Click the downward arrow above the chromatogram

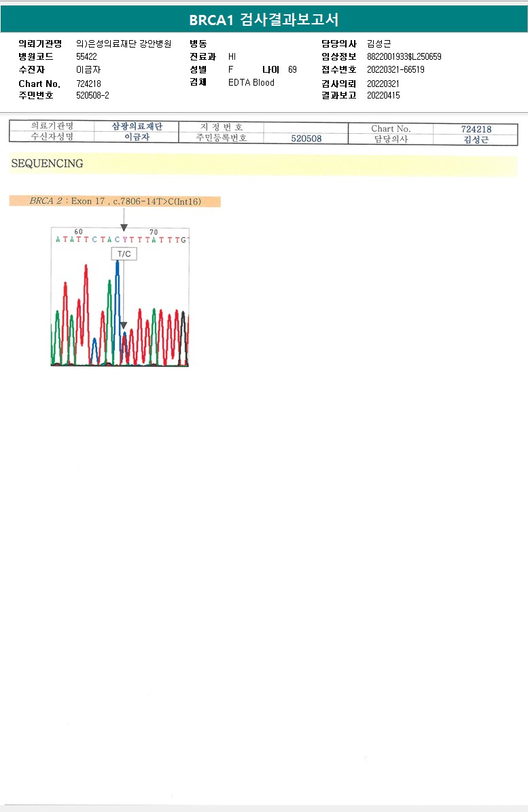[124, 219]
